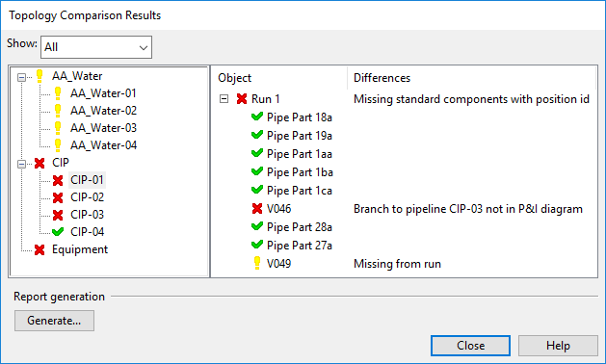Screen dimensions: 606x364
Task: Collapse the CIP tree node
Action: [21, 165]
